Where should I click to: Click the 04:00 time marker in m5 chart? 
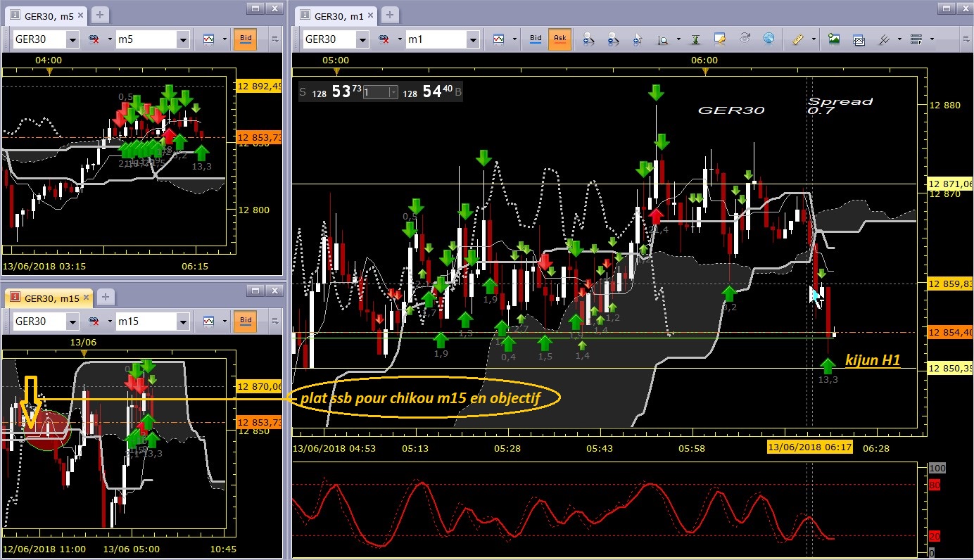[x=49, y=61]
